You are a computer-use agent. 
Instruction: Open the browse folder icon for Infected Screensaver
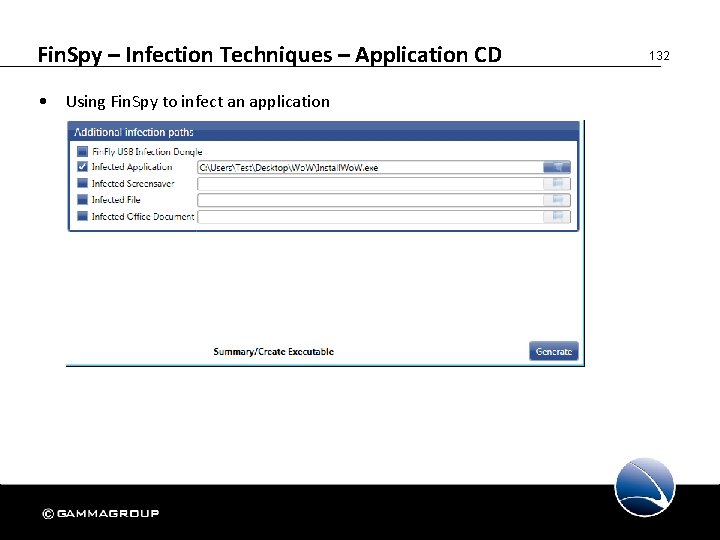[557, 184]
